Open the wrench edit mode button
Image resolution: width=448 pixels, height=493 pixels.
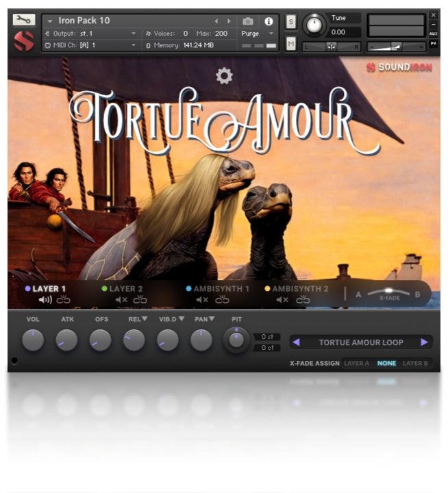23,21
